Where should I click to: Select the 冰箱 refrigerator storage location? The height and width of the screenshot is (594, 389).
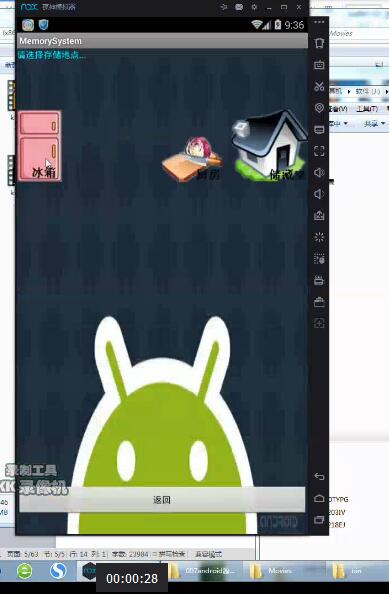click(x=39, y=146)
